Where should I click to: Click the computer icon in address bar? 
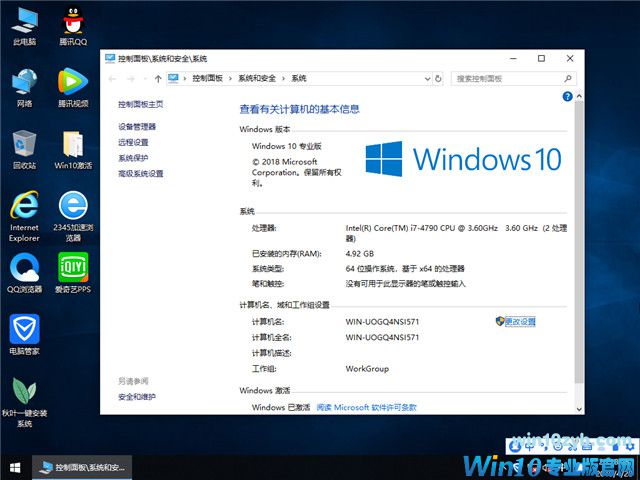(x=173, y=78)
